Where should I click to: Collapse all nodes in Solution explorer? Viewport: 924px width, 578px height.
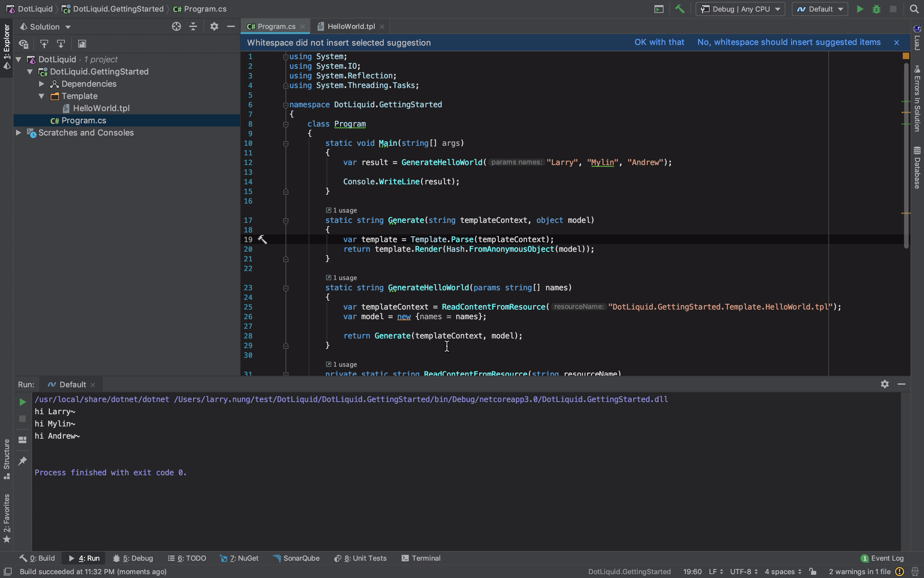(x=193, y=26)
